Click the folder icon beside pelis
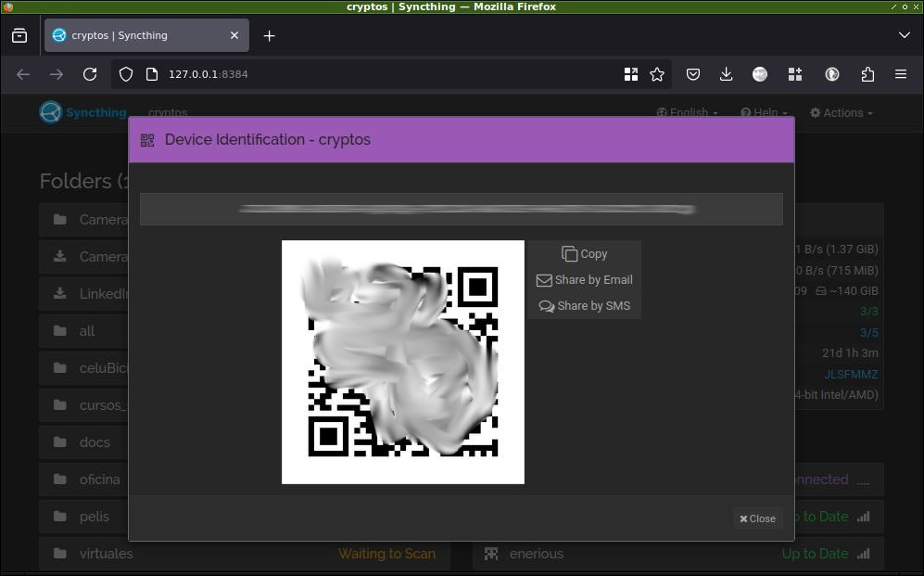This screenshot has height=576, width=924. 60,517
